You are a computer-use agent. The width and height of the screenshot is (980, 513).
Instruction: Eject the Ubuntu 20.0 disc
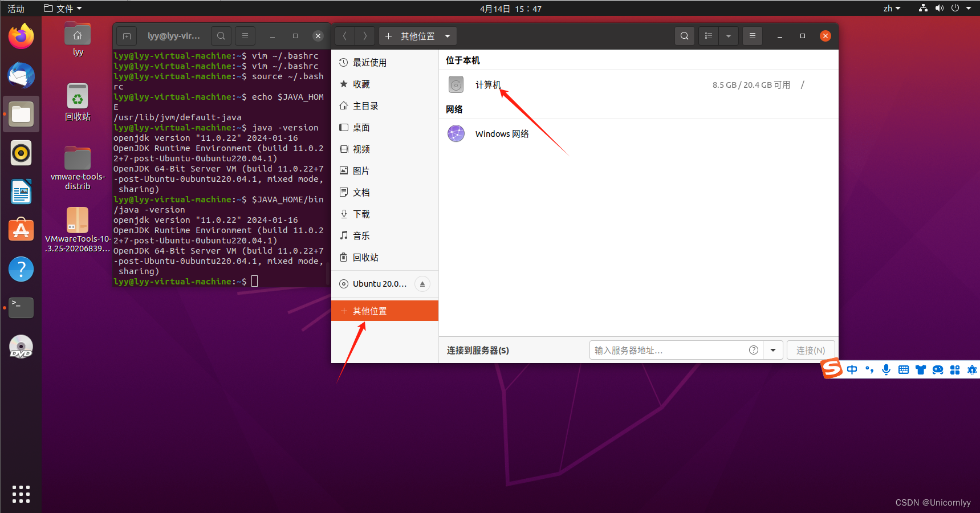click(422, 284)
